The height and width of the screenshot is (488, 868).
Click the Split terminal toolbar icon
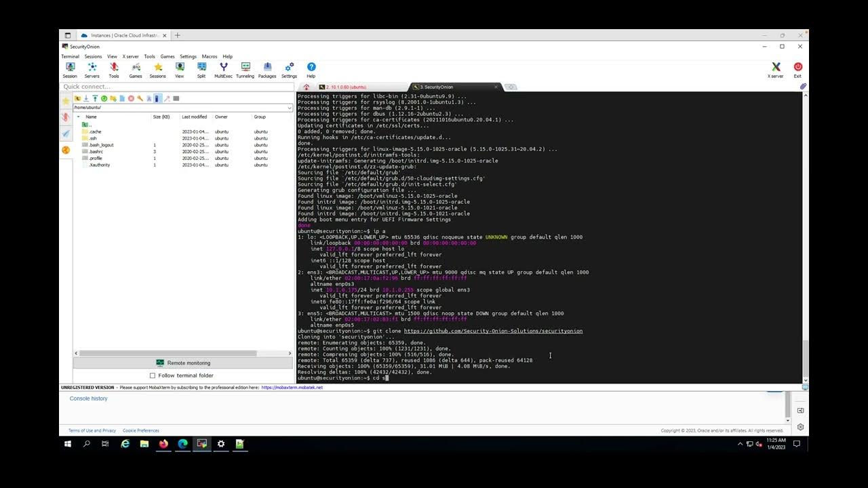[x=201, y=70]
